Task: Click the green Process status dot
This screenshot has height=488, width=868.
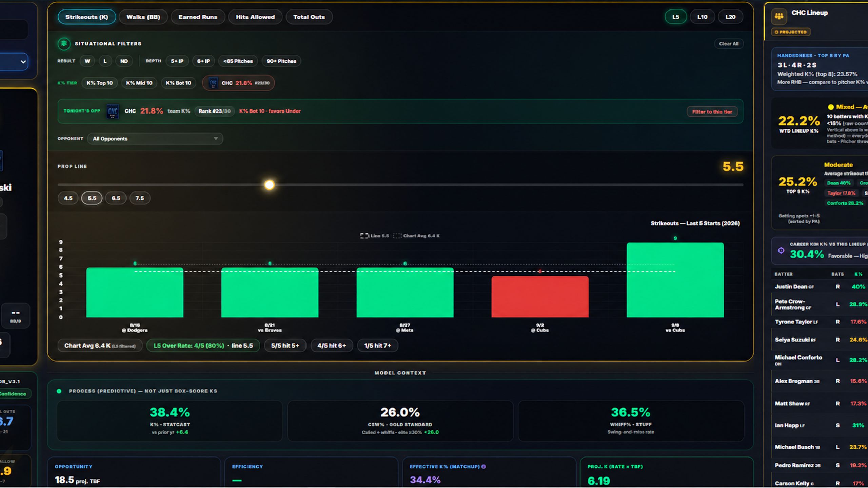Action: 59,391
